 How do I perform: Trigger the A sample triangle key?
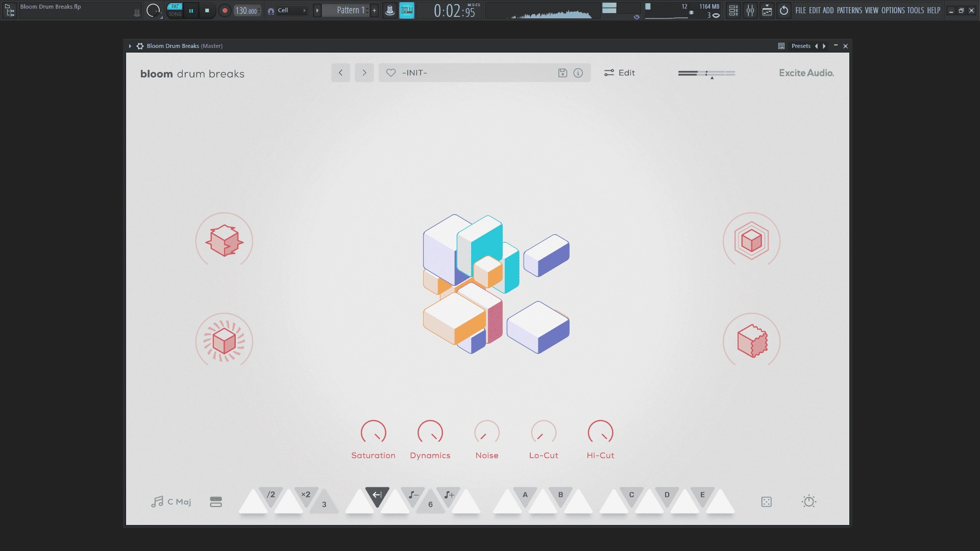[x=525, y=496]
